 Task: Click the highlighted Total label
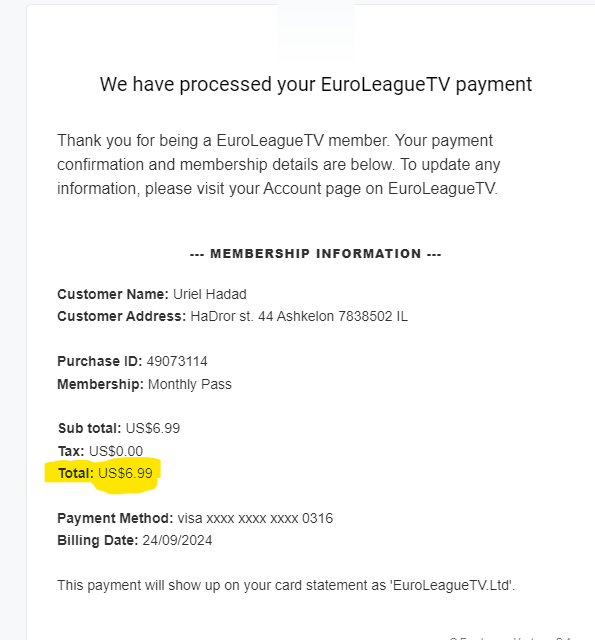coord(76,473)
